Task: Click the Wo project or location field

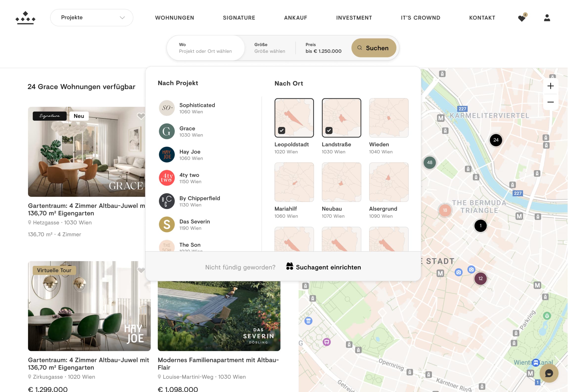Action: [x=205, y=48]
